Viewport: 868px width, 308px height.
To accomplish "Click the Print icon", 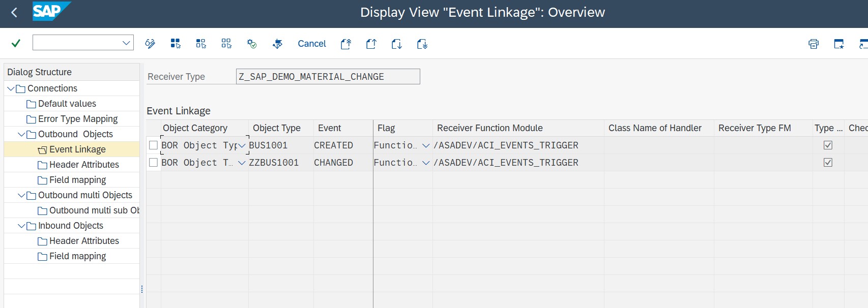I will pyautogui.click(x=814, y=44).
